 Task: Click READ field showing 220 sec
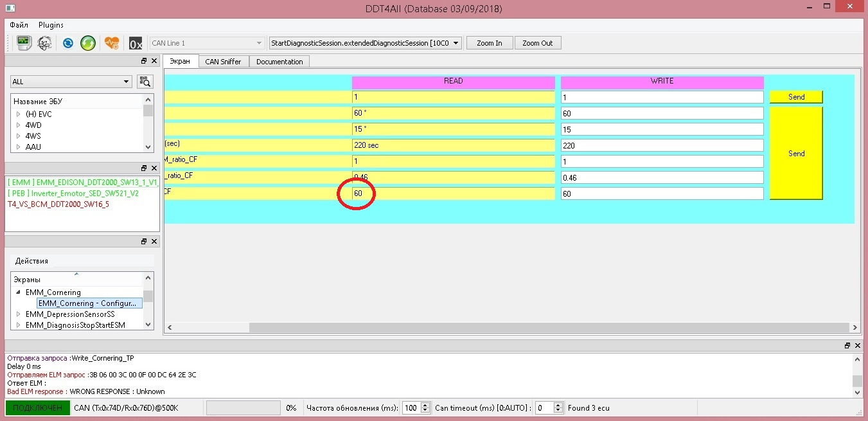[453, 145]
